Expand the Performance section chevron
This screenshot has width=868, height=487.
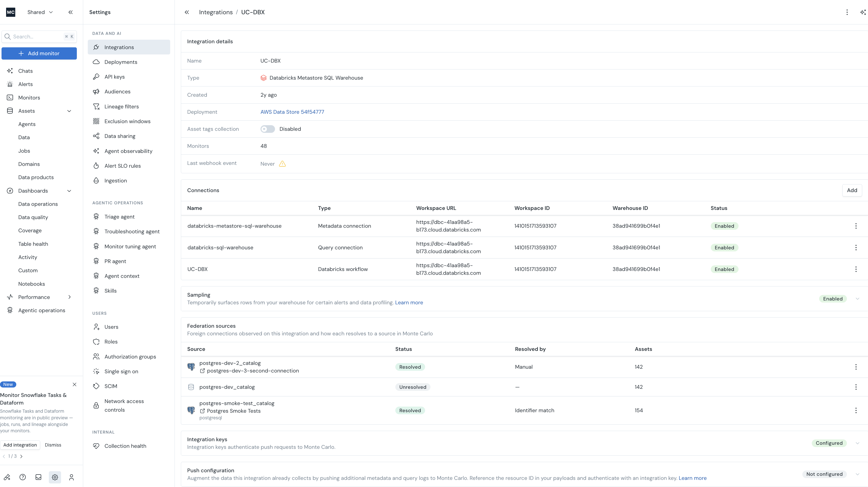pos(69,297)
